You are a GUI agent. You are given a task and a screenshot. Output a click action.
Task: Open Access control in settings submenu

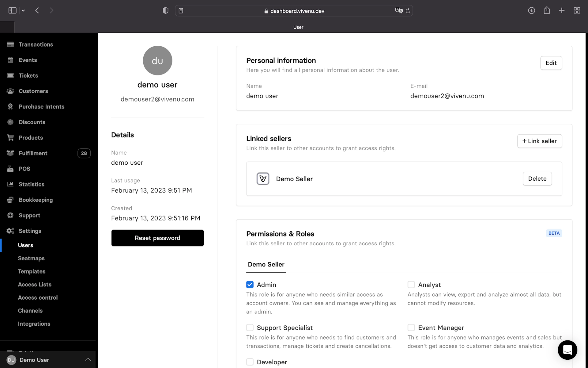(38, 297)
